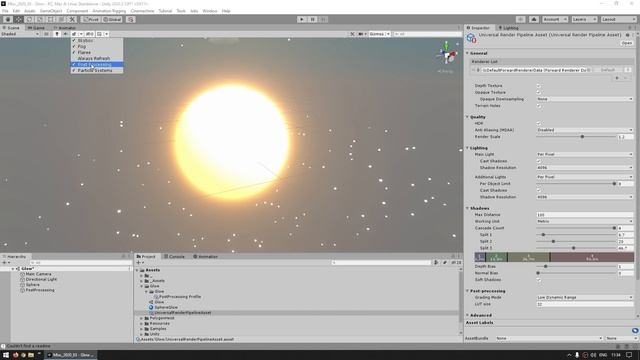Toggle Particle Systems in effects menu
Image resolution: width=640 pixels, height=360 pixels.
coord(97,70)
